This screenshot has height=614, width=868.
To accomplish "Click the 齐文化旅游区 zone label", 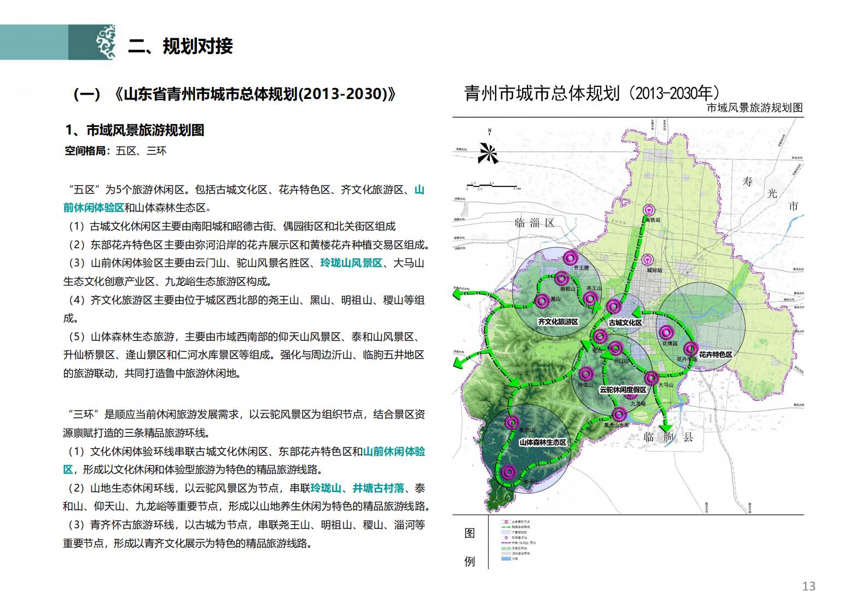I will pos(558,321).
